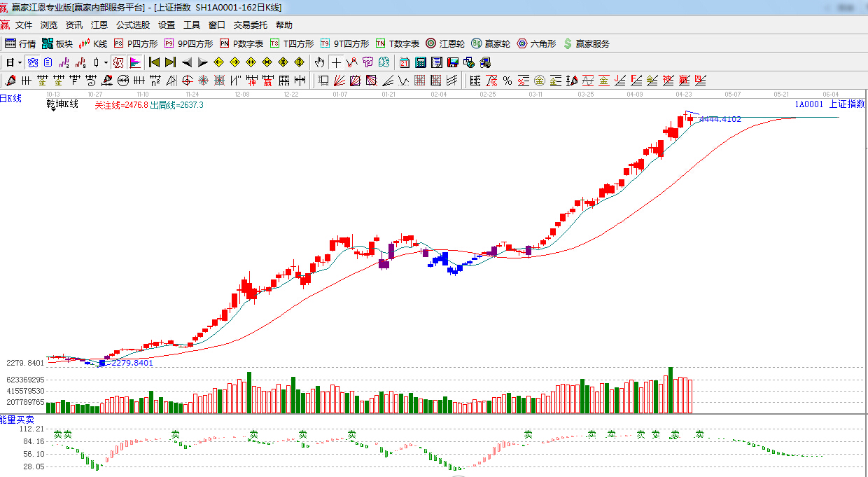Expand the 日 period dropdown arrow
This screenshot has height=477, width=868.
tap(20, 62)
